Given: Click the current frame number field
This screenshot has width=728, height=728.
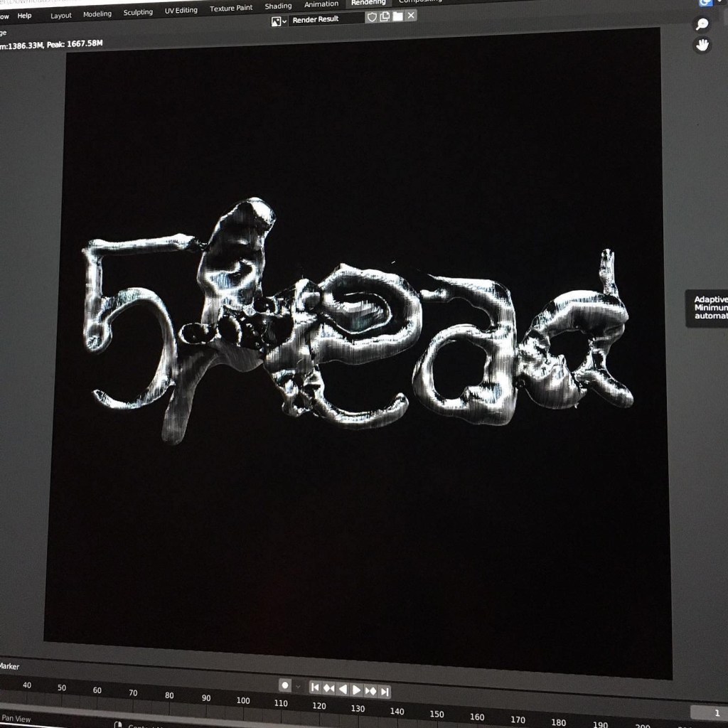Looking at the screenshot, I should pyautogui.click(x=707, y=712).
